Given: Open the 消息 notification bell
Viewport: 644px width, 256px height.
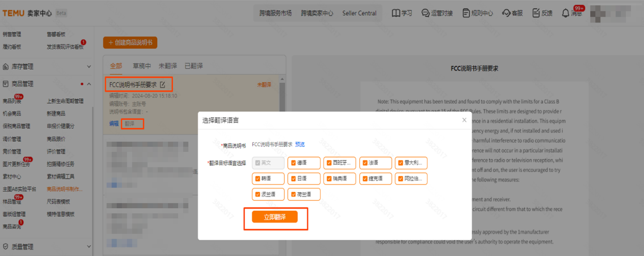Looking at the screenshot, I should click(x=565, y=13).
